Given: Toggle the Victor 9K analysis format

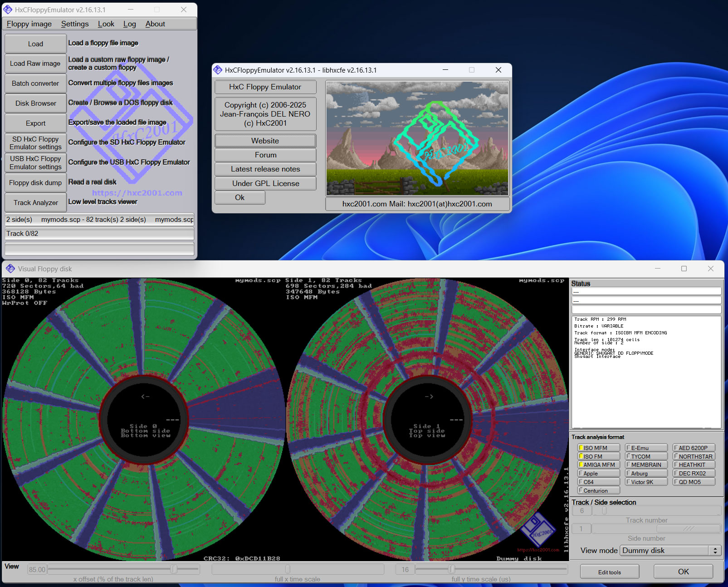Looking at the screenshot, I should [646, 482].
